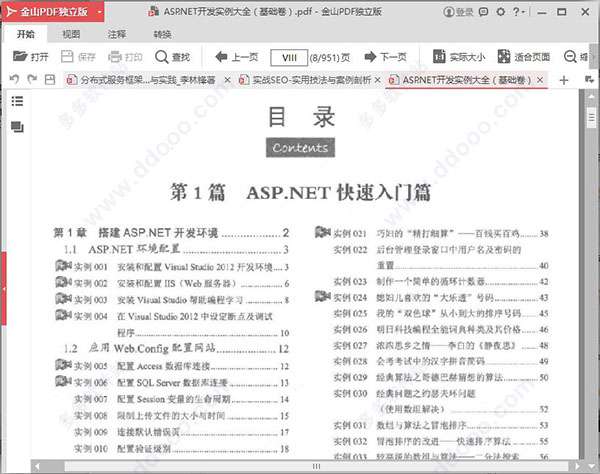Open the Find (查找) search tool

171,57
